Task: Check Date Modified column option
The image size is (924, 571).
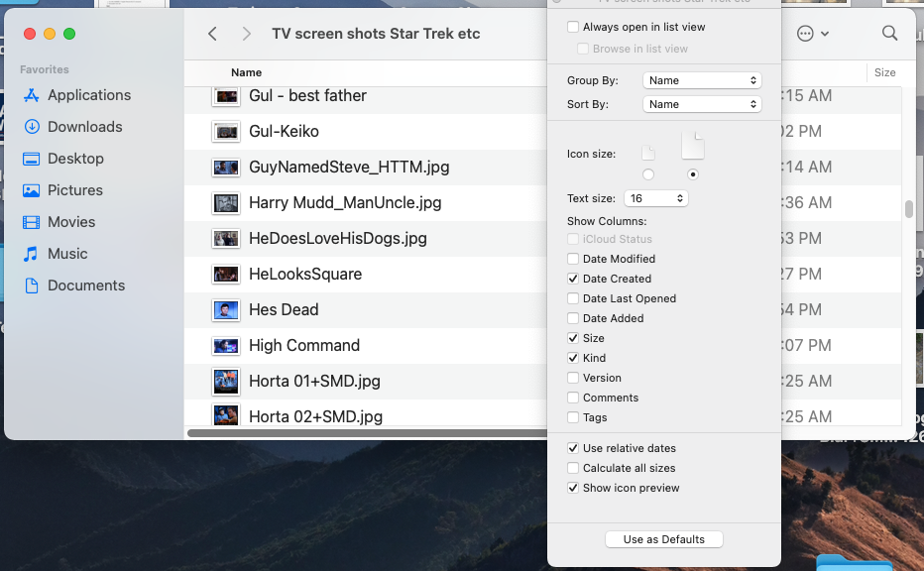Action: point(573,259)
